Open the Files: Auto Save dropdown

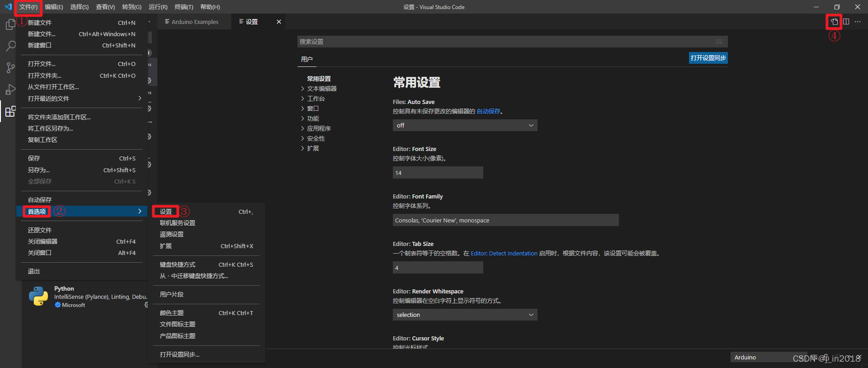coord(465,125)
